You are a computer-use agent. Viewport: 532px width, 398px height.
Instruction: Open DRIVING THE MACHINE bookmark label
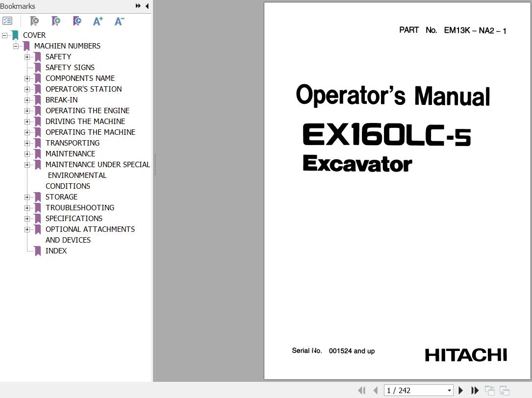tap(85, 122)
